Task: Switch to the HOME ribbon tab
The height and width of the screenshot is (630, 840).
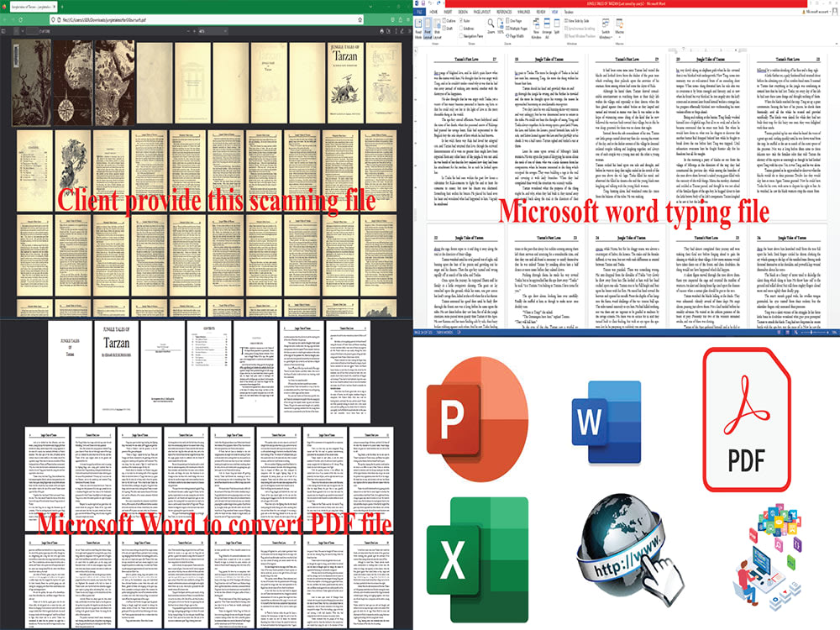Action: click(433, 12)
